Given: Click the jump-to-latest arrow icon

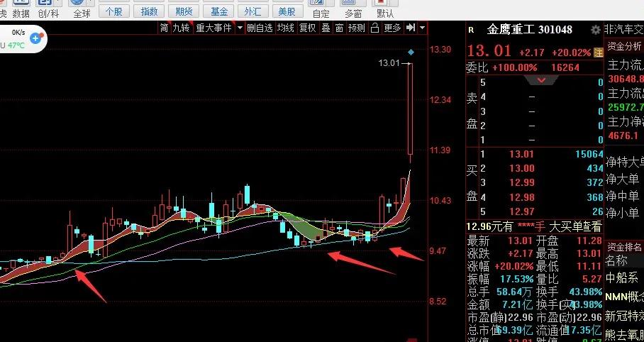Looking at the screenshot, I should [x=411, y=28].
